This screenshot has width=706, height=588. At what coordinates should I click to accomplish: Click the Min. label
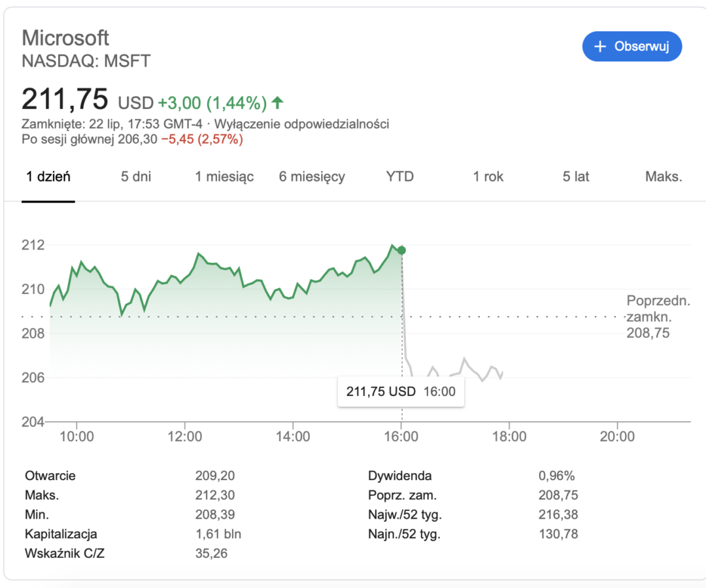point(37,514)
